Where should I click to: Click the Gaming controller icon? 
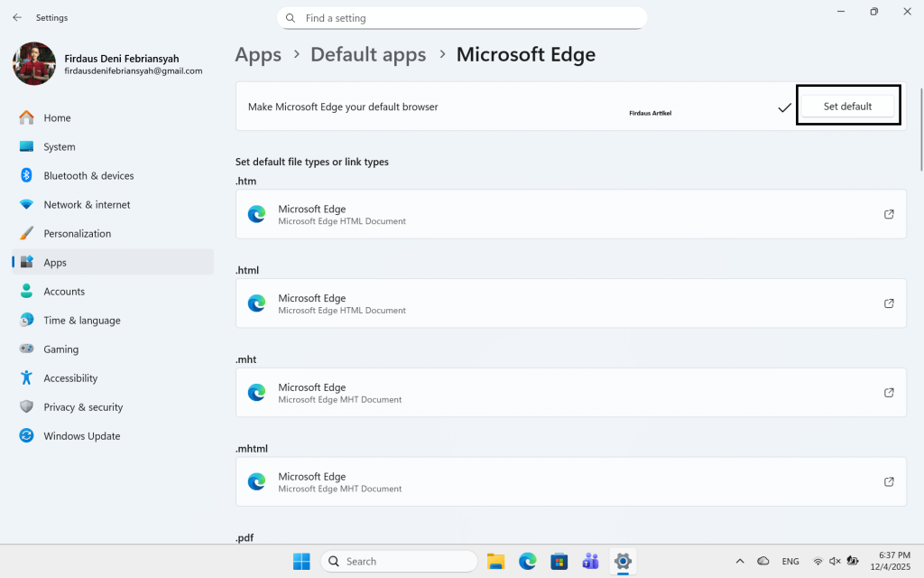coord(26,349)
